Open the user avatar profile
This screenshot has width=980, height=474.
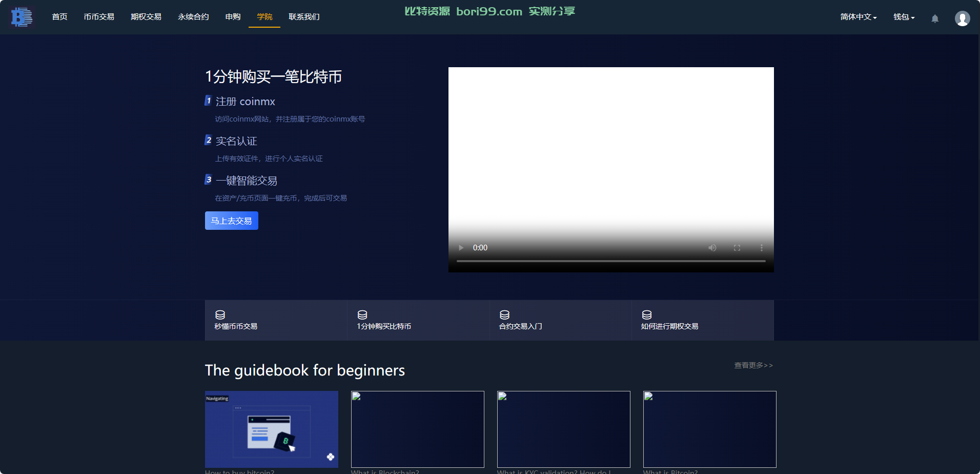pos(962,18)
